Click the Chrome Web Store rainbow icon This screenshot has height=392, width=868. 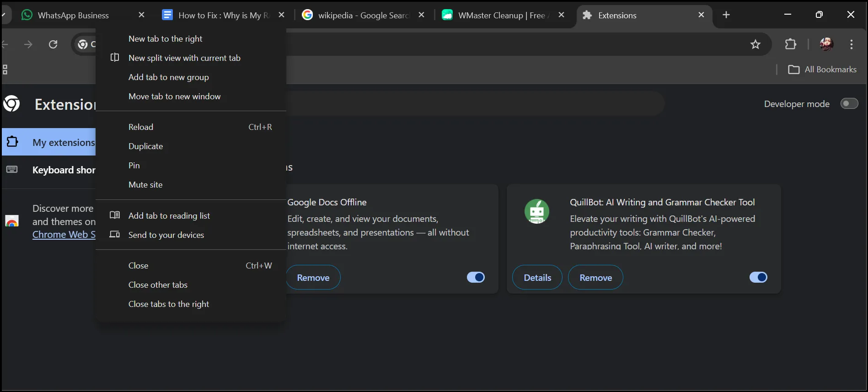12,221
